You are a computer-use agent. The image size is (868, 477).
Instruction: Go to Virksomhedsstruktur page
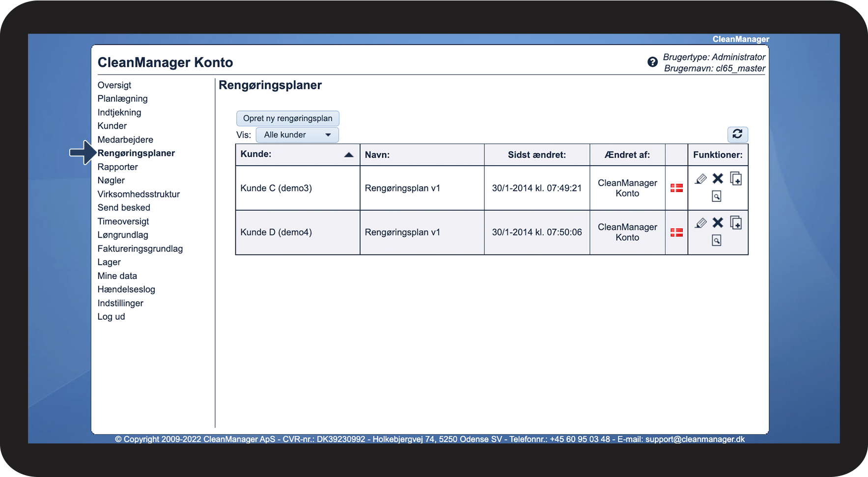click(x=139, y=194)
